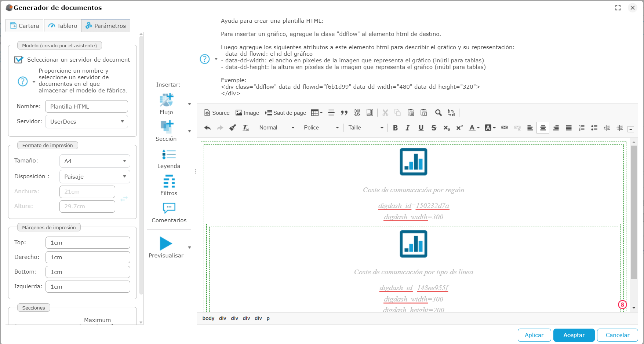The image size is (644, 344).
Task: Click the copy formatting brush icon
Action: click(233, 128)
